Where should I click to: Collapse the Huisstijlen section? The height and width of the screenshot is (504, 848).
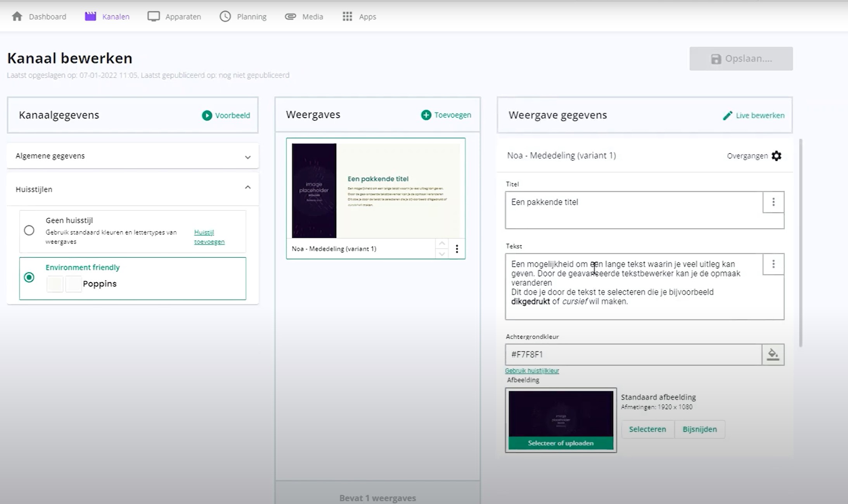(247, 188)
